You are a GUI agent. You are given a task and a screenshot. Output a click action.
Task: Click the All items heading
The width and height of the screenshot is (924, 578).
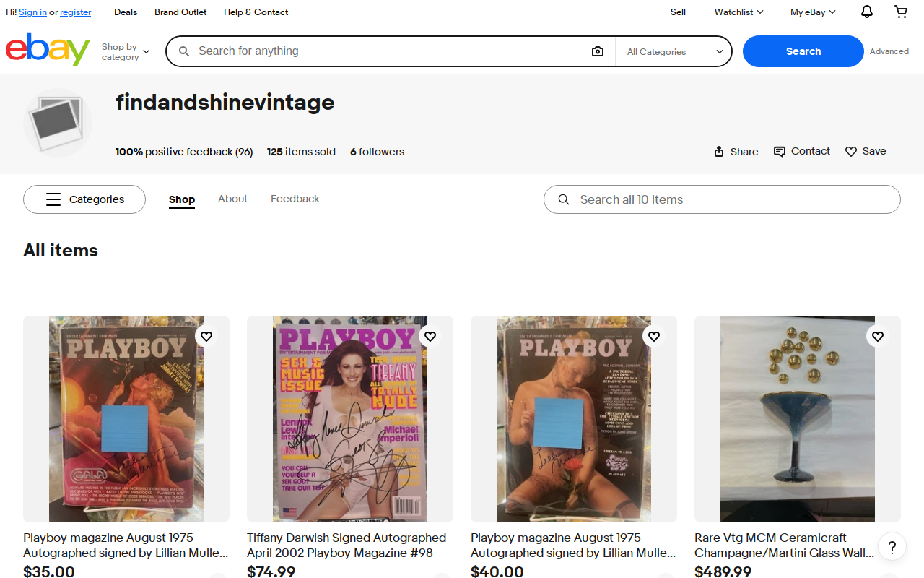pyautogui.click(x=61, y=251)
